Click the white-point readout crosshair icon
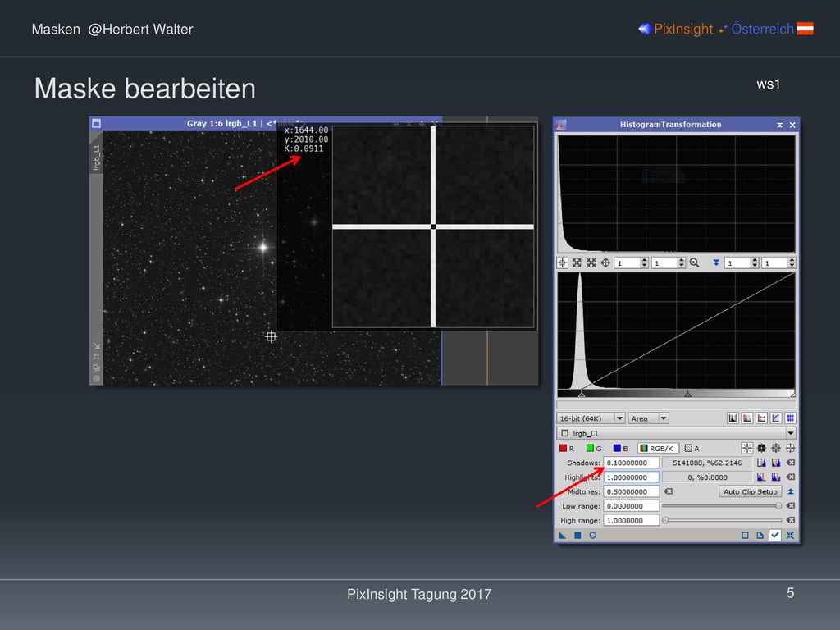The height and width of the screenshot is (630, 840). [x=790, y=448]
